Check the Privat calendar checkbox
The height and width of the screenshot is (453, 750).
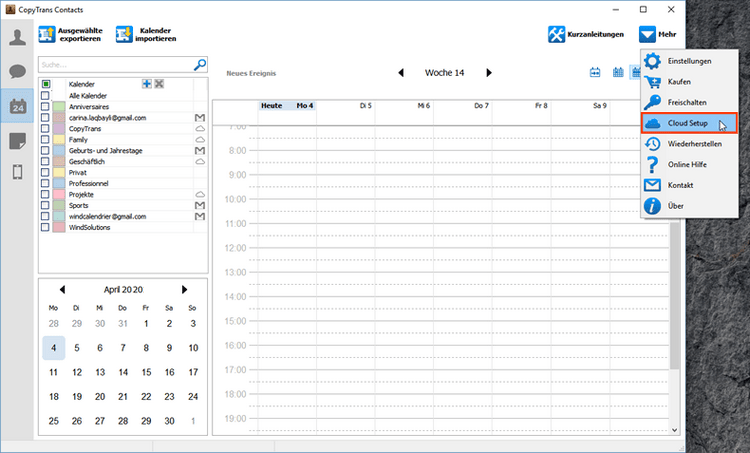pyautogui.click(x=45, y=172)
